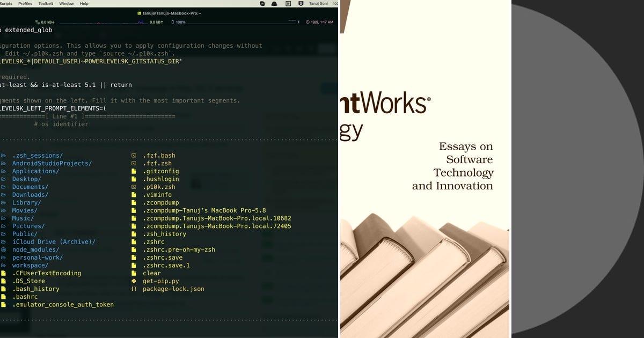The image size is (644, 338).
Task: Click the clock showing 1:17 AM
Action: (x=321, y=22)
